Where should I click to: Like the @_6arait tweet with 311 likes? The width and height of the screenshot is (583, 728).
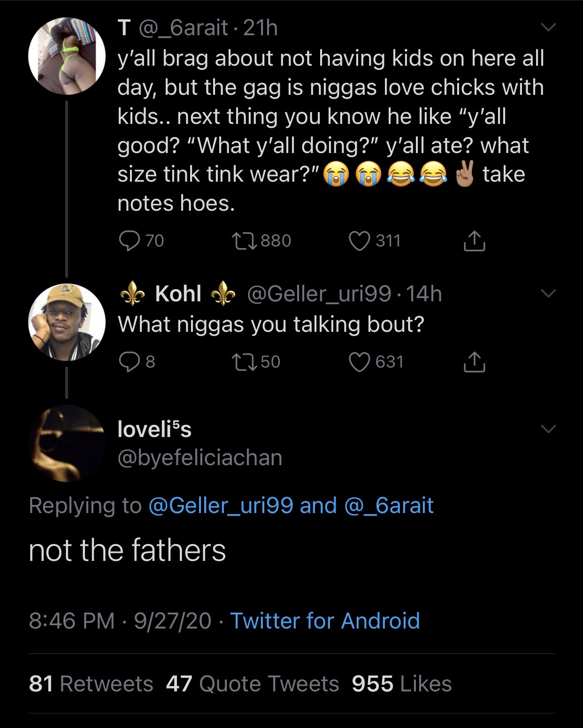tap(360, 241)
